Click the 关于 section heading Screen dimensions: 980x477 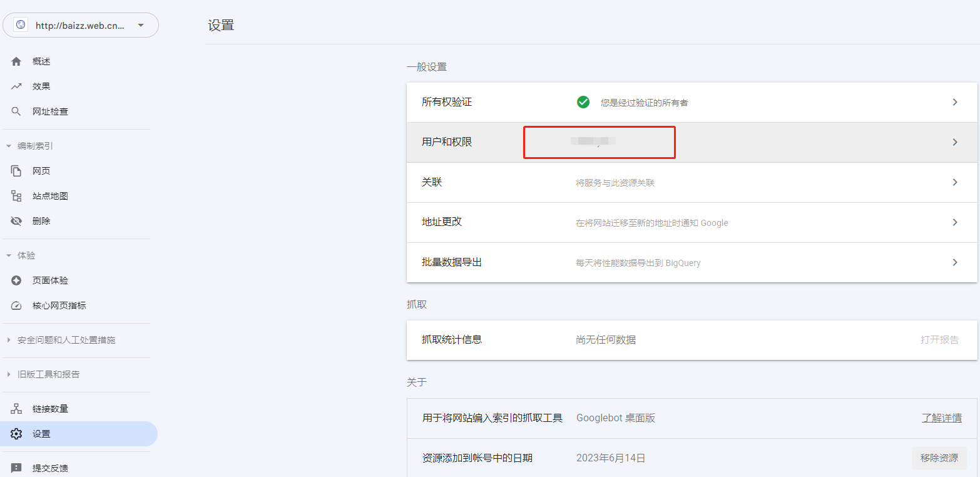[x=417, y=382]
